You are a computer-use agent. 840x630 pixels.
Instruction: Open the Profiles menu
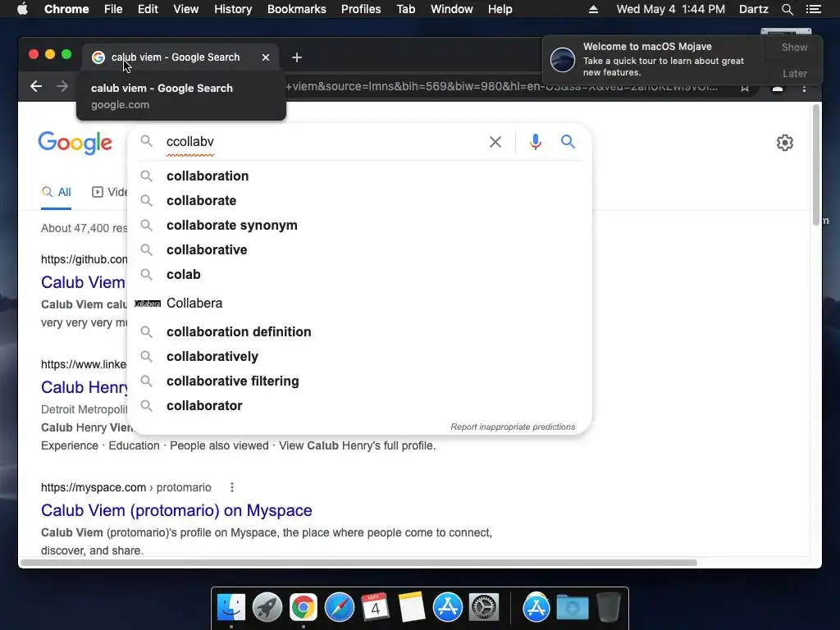click(x=361, y=9)
